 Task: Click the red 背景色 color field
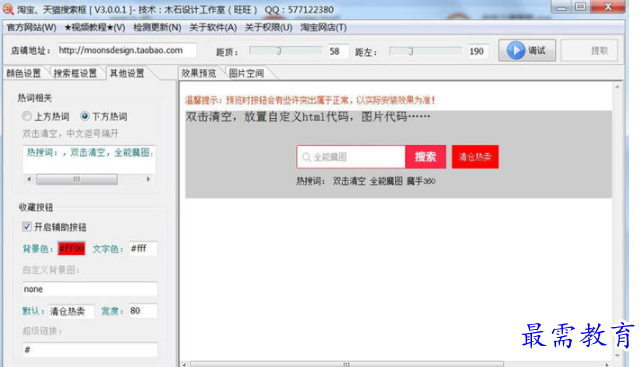click(x=71, y=248)
